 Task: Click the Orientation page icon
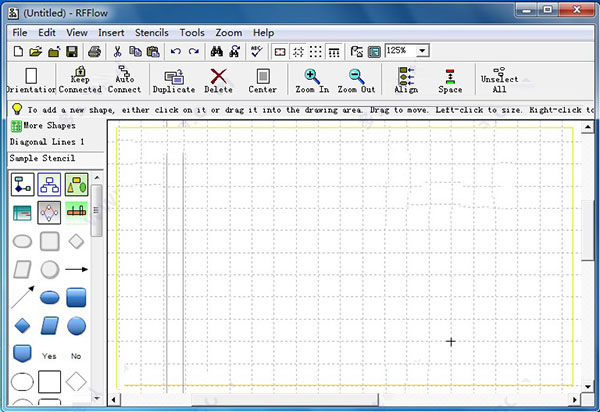pos(31,80)
